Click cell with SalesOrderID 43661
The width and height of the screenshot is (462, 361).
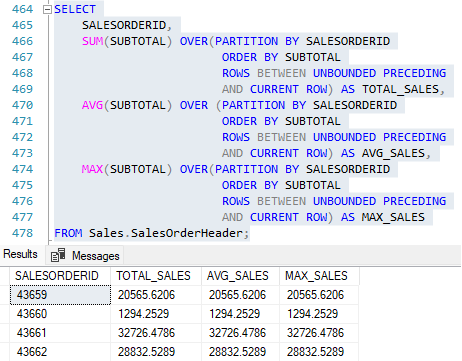60,333
